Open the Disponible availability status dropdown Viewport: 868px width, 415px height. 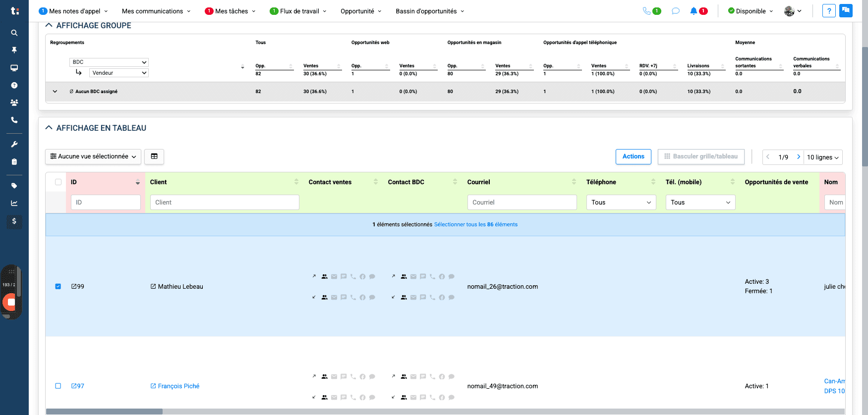tap(751, 11)
